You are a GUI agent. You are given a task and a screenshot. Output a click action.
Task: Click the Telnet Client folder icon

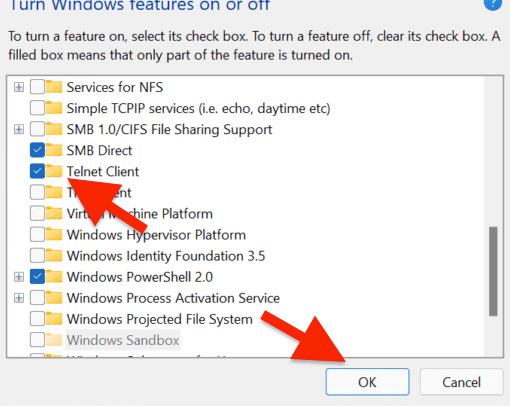(54, 171)
